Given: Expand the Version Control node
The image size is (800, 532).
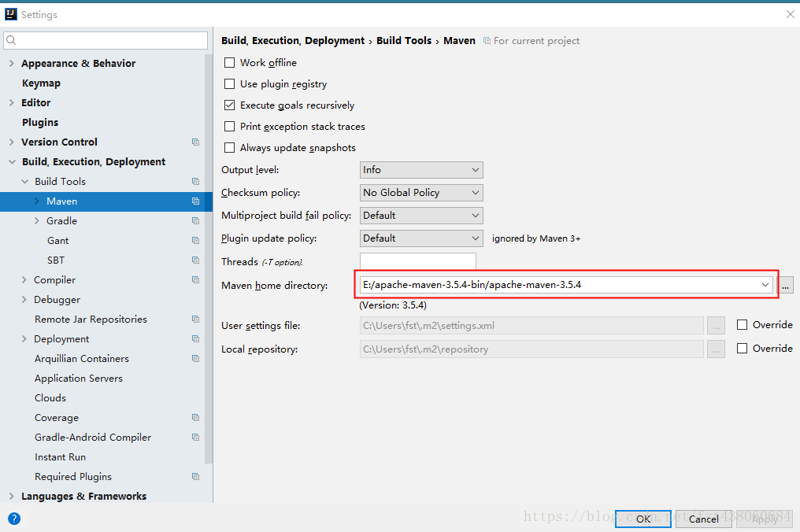Looking at the screenshot, I should coord(11,142).
